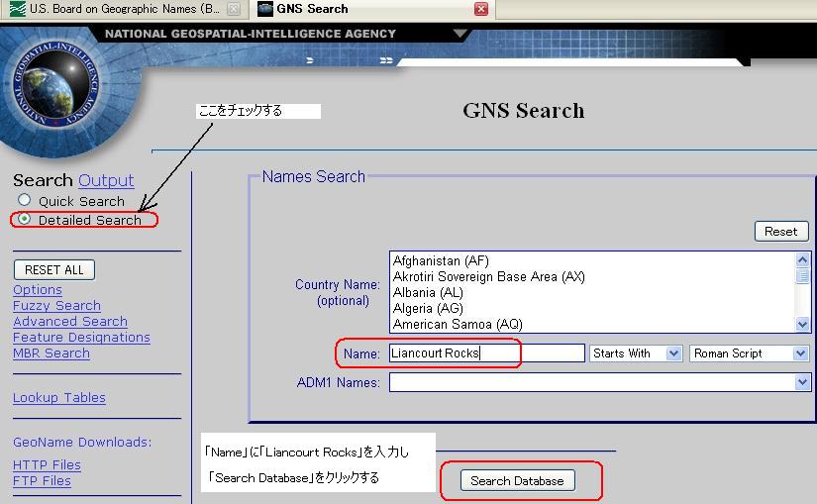Image resolution: width=817 pixels, height=504 pixels.
Task: Click the Search Database button
Action: pos(517,480)
